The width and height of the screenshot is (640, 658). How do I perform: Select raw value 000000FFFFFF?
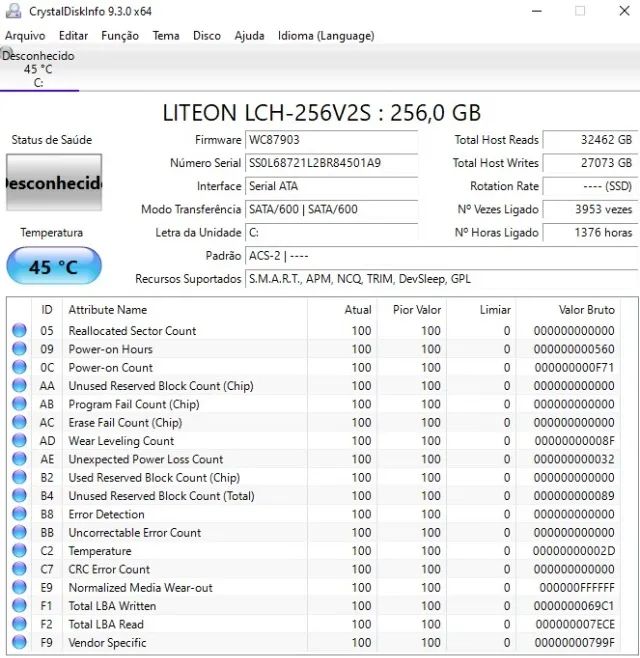[x=577, y=588]
